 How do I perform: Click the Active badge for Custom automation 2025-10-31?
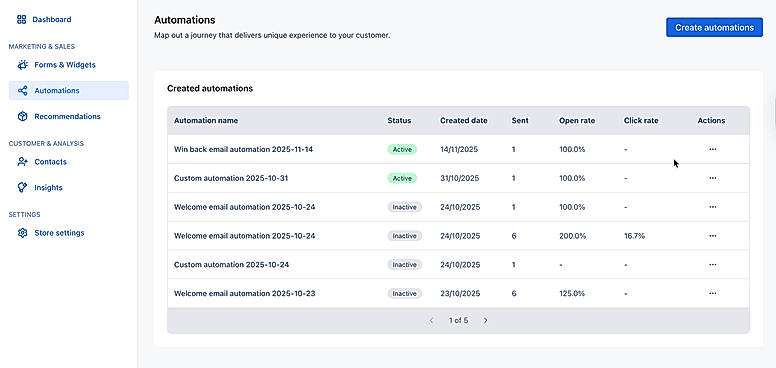(402, 178)
